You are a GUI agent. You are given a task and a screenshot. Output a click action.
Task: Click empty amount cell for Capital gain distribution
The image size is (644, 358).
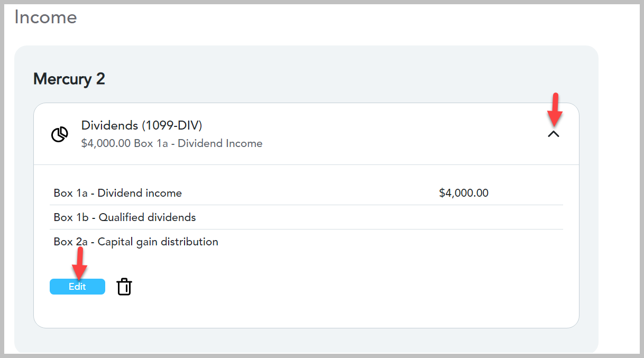point(464,242)
